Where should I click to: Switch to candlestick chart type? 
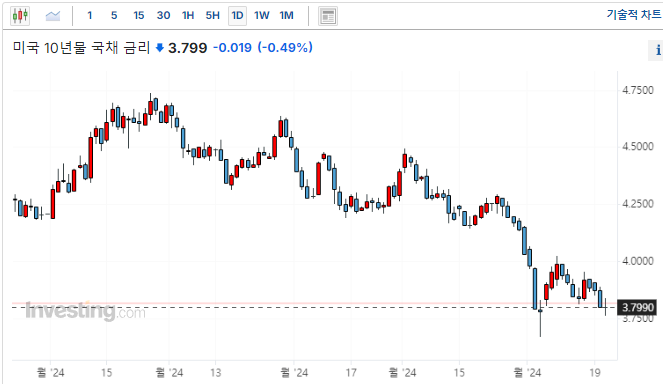(x=20, y=16)
